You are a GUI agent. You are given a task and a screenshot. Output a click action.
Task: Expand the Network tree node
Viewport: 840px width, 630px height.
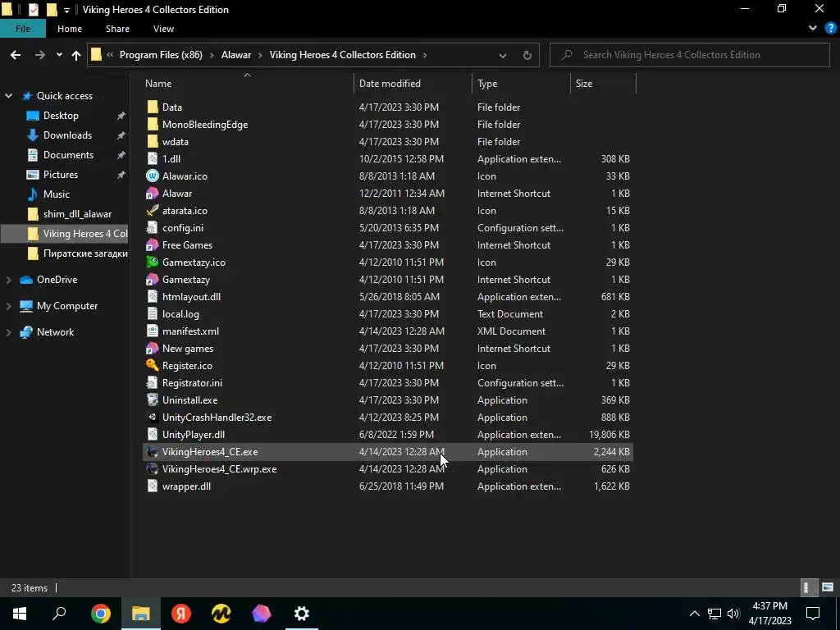[x=8, y=332]
